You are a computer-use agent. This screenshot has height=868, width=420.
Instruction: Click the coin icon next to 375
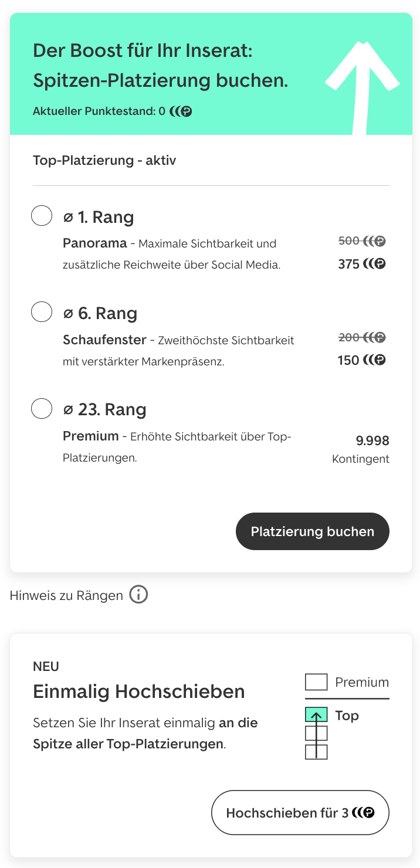[379, 263]
